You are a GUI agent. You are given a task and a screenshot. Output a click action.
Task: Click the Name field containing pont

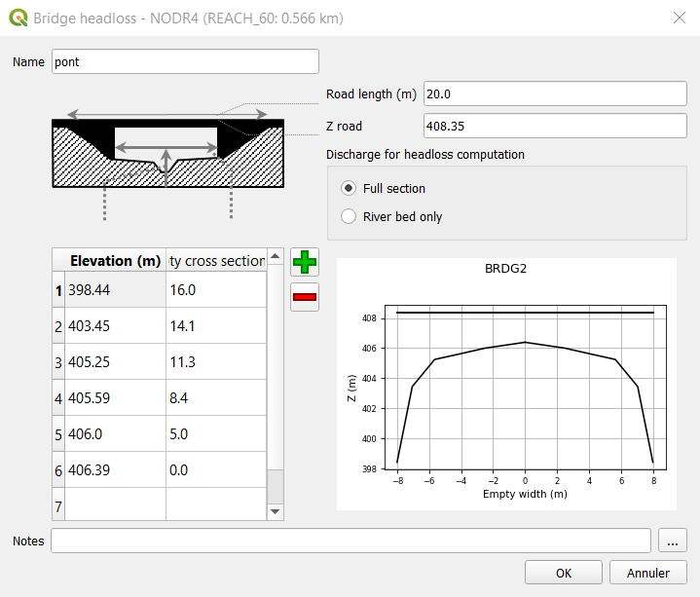point(185,61)
